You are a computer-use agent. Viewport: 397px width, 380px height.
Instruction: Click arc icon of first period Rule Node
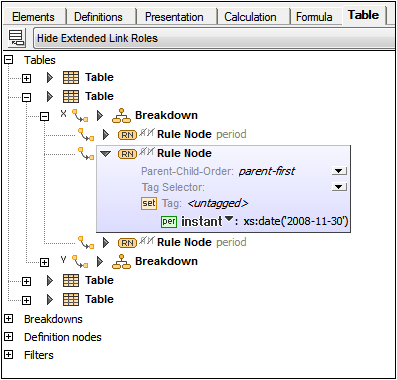[86, 135]
